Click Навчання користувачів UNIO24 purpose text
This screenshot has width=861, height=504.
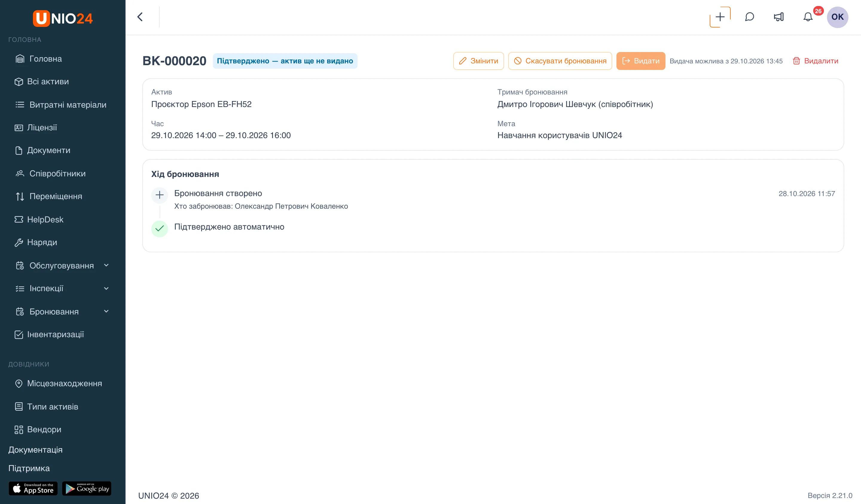pos(560,135)
